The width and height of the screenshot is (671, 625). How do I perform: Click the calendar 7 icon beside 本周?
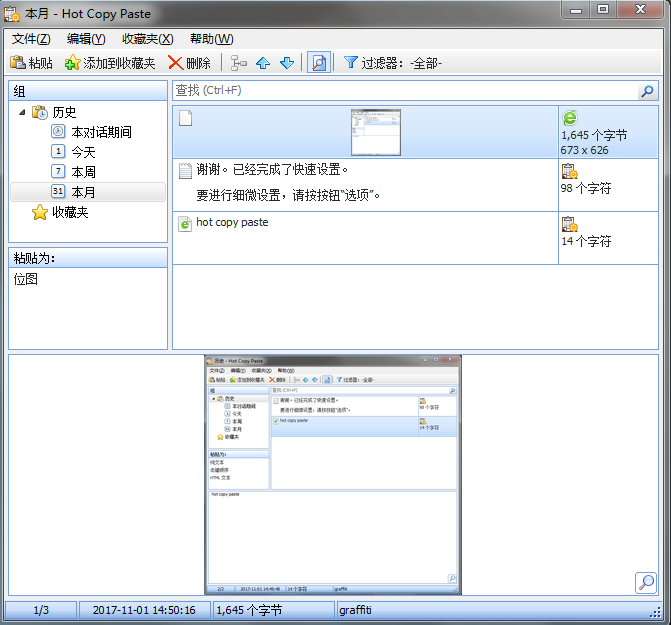(58, 171)
